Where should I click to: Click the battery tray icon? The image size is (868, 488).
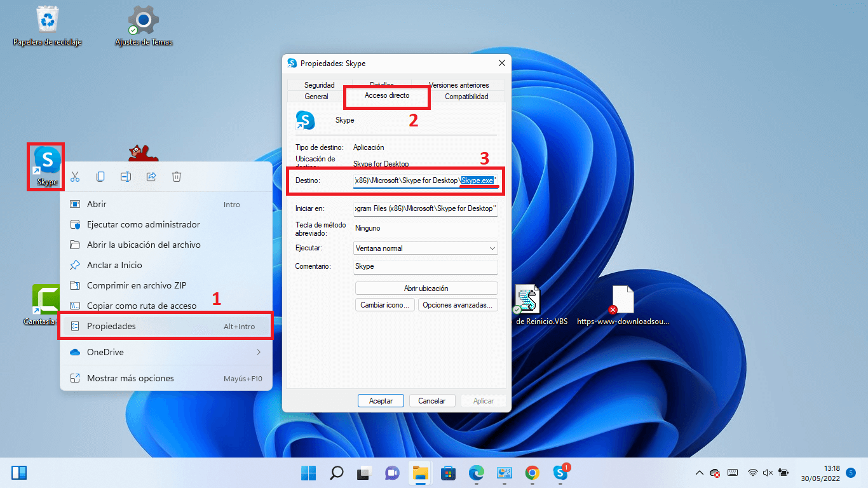click(x=783, y=473)
